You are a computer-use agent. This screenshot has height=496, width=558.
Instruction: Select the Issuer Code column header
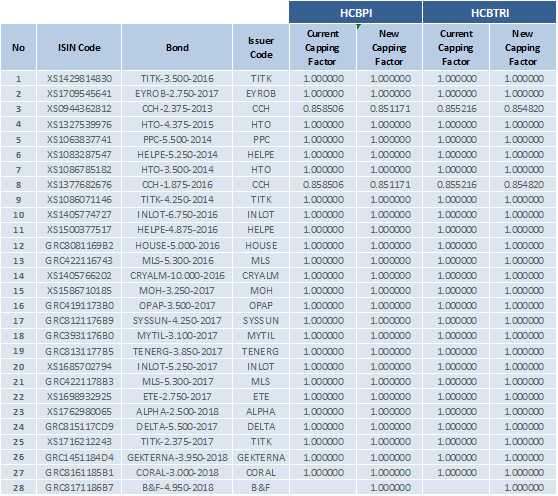pyautogui.click(x=261, y=47)
